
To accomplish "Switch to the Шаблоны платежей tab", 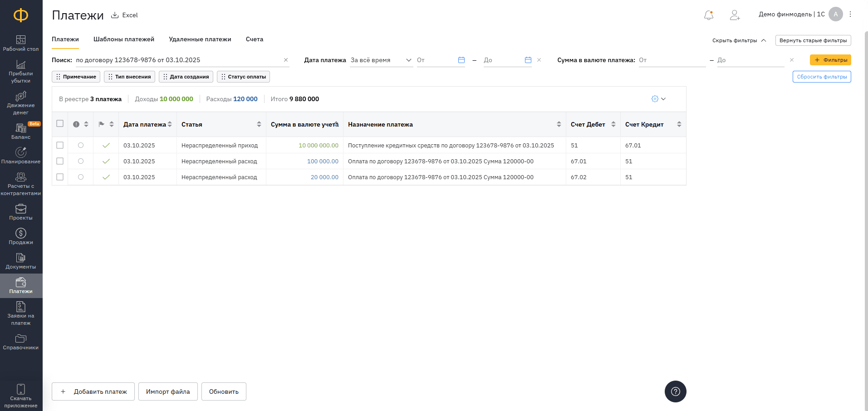I will click(x=124, y=39).
